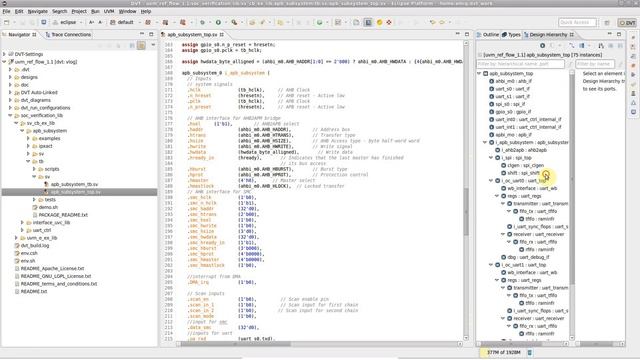Switch to the Trace Connections tab
The width and height of the screenshot is (640, 360).
pos(68,35)
